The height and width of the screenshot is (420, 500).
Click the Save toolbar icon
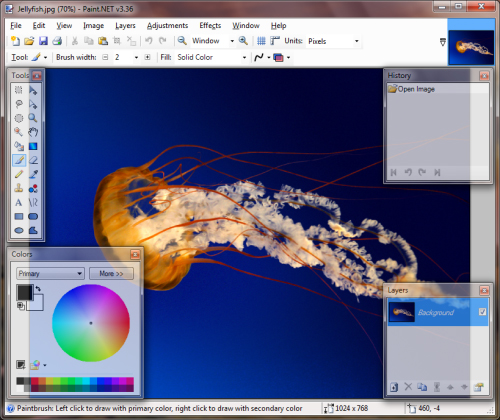(x=43, y=41)
